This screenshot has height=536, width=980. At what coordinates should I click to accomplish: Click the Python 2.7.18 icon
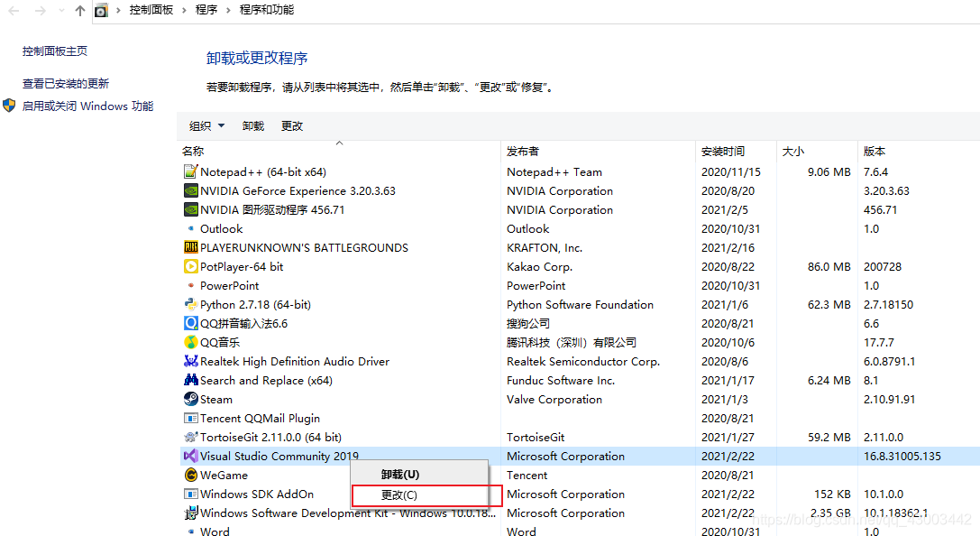tap(190, 305)
